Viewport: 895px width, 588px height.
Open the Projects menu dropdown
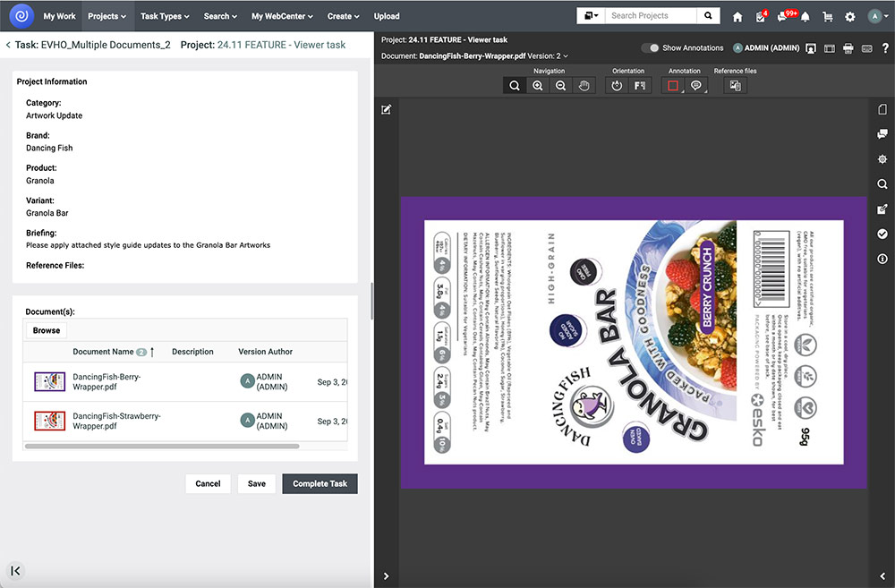tap(107, 16)
